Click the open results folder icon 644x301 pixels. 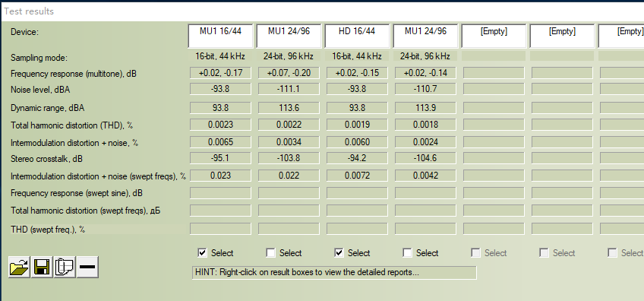19,267
